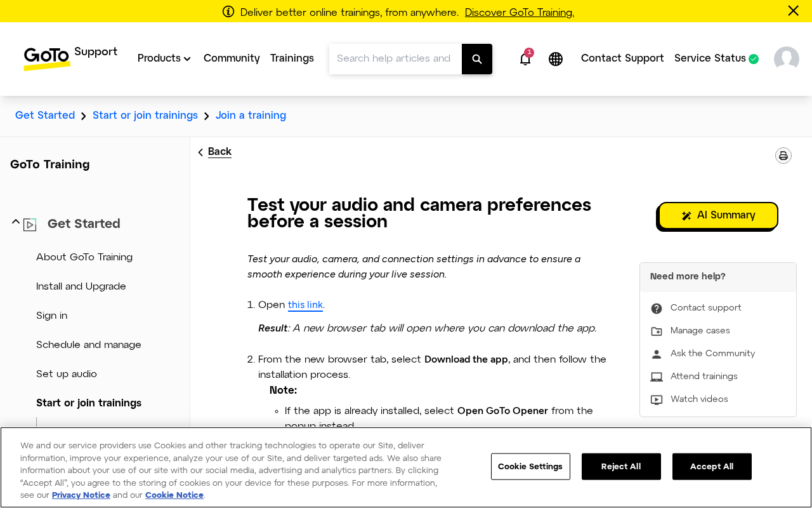Reject All cookies
This screenshot has width=812, height=508.
click(x=621, y=467)
